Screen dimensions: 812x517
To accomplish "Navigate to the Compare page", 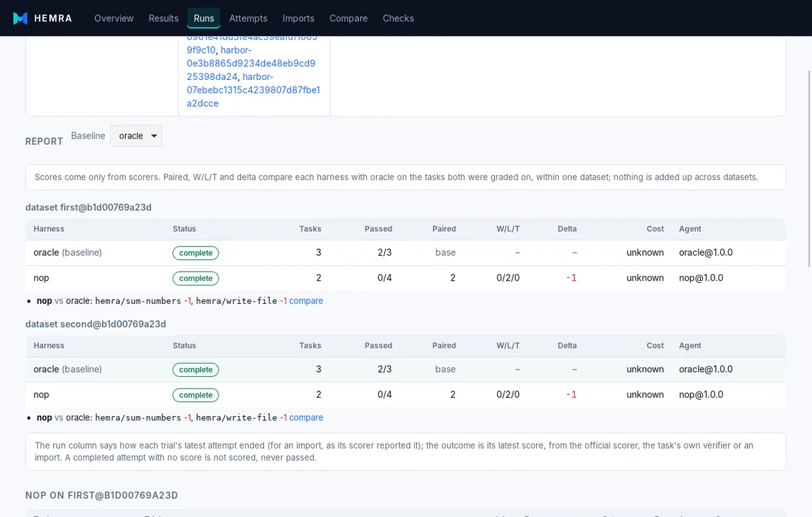I will pyautogui.click(x=348, y=18).
